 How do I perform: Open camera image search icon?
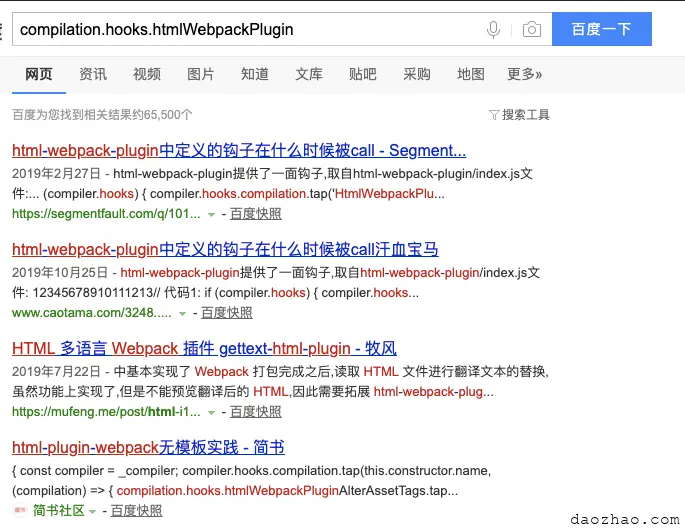532,30
